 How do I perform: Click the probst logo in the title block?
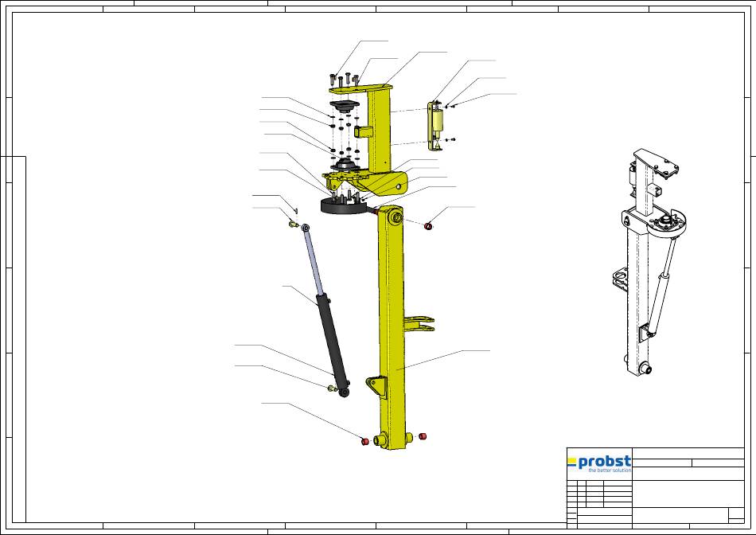click(599, 463)
